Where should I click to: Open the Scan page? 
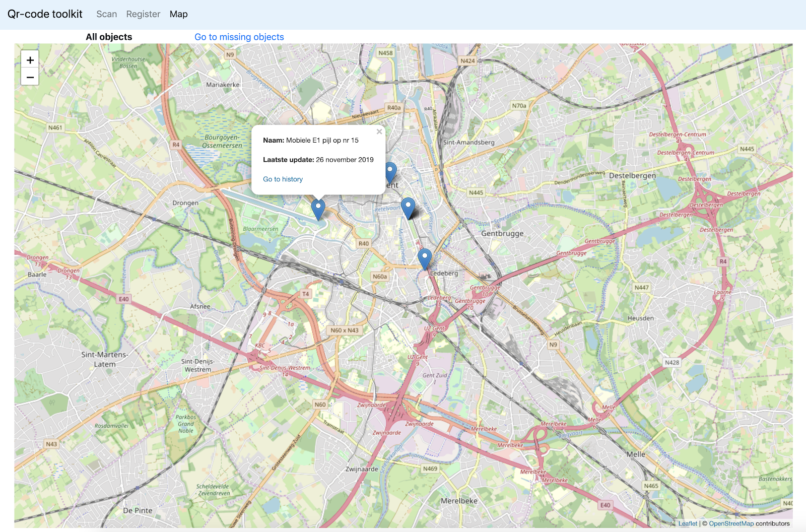107,14
